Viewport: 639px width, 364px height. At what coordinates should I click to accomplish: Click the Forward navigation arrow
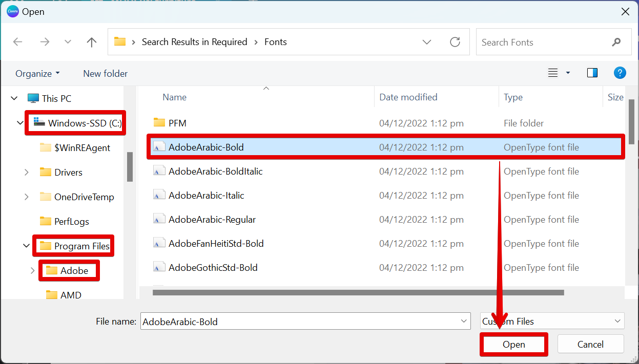click(45, 42)
